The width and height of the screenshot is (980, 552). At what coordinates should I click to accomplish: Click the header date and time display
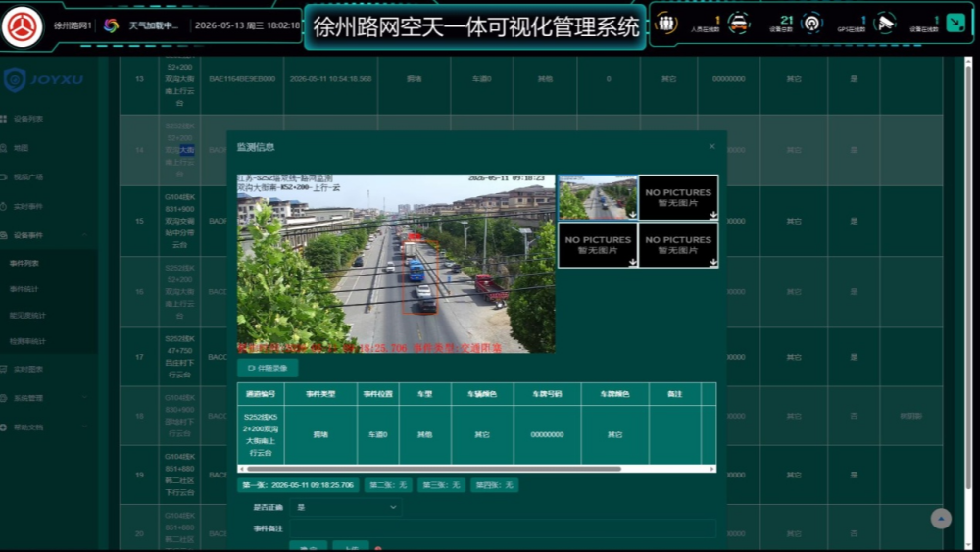(x=247, y=25)
